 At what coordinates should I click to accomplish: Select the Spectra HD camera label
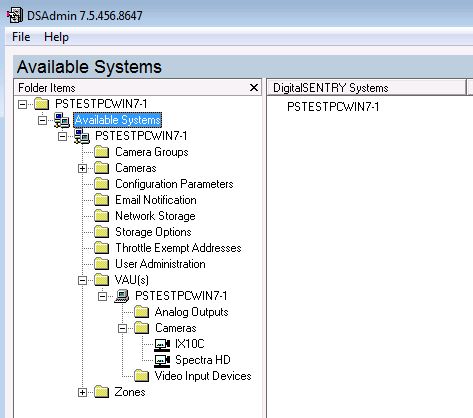[x=203, y=360]
